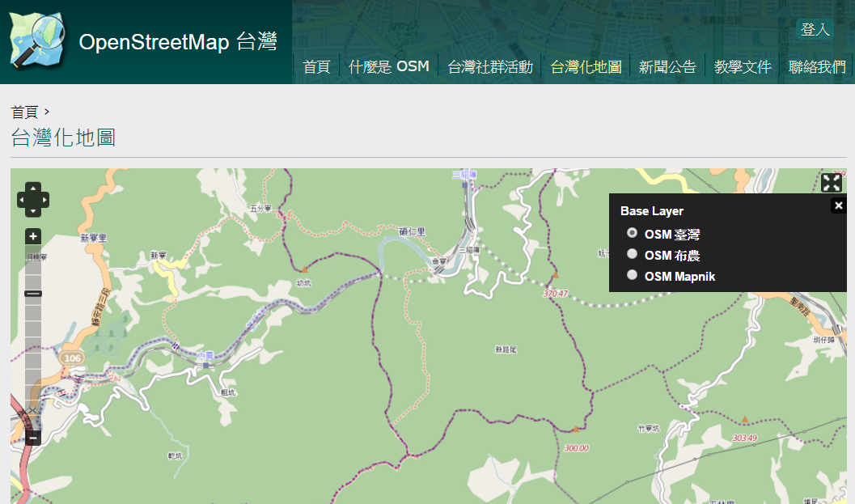Select the OSM 臺灣 base layer
Viewport: 855px width, 504px height.
point(632,233)
